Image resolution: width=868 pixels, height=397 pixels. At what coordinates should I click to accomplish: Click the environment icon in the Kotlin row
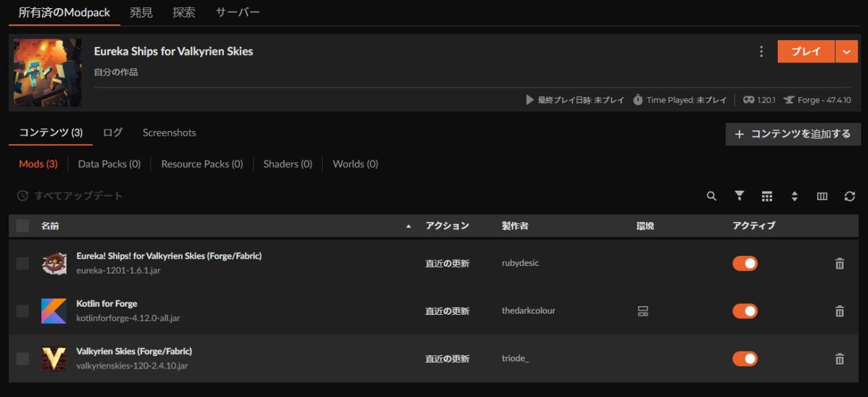tap(643, 310)
